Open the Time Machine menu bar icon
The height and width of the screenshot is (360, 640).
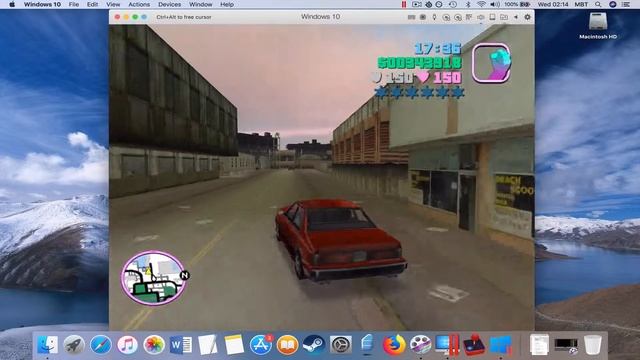pos(453,4)
